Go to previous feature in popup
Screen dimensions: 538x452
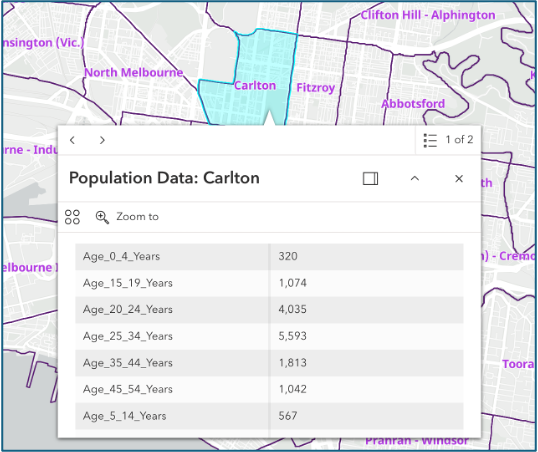(72, 140)
